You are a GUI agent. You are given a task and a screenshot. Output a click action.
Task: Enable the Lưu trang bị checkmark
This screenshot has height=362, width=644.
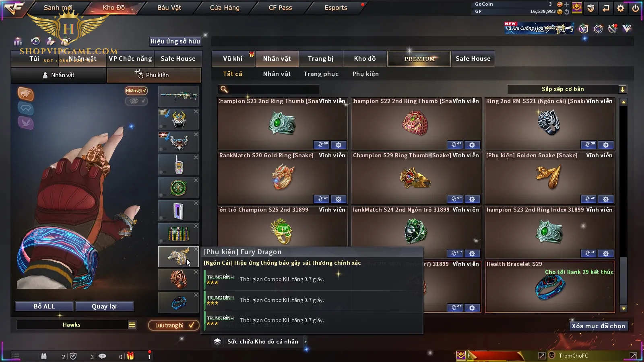(x=191, y=325)
